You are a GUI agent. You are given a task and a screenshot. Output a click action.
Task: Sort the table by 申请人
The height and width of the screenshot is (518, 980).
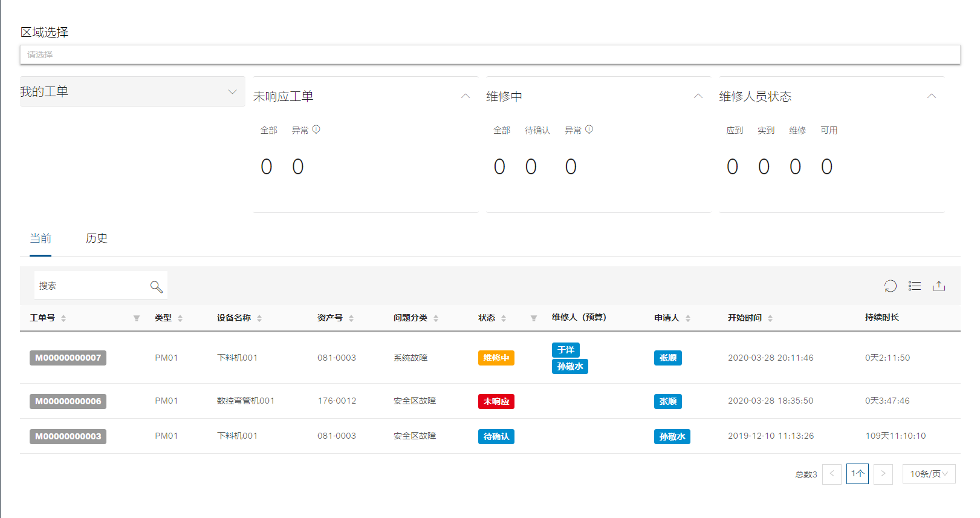(x=688, y=318)
